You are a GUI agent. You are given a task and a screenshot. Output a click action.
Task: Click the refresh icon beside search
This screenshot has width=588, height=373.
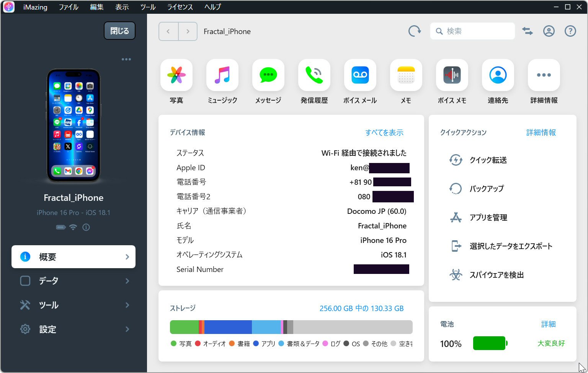(415, 31)
